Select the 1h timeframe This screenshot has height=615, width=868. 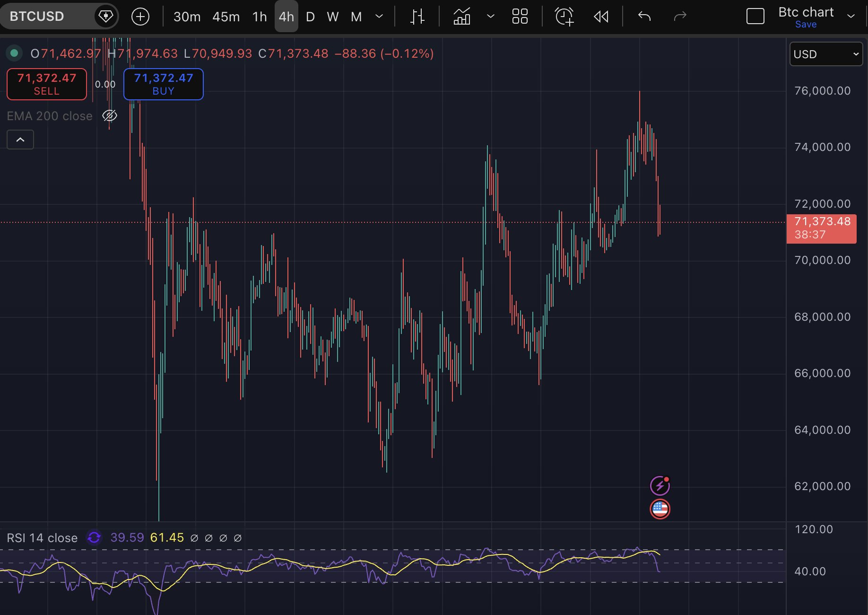pos(260,17)
